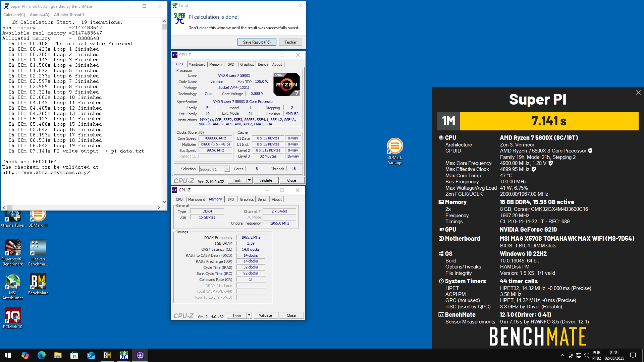Click the verified shield next to CPUID
This screenshot has height=362, width=644.
pos(590,151)
